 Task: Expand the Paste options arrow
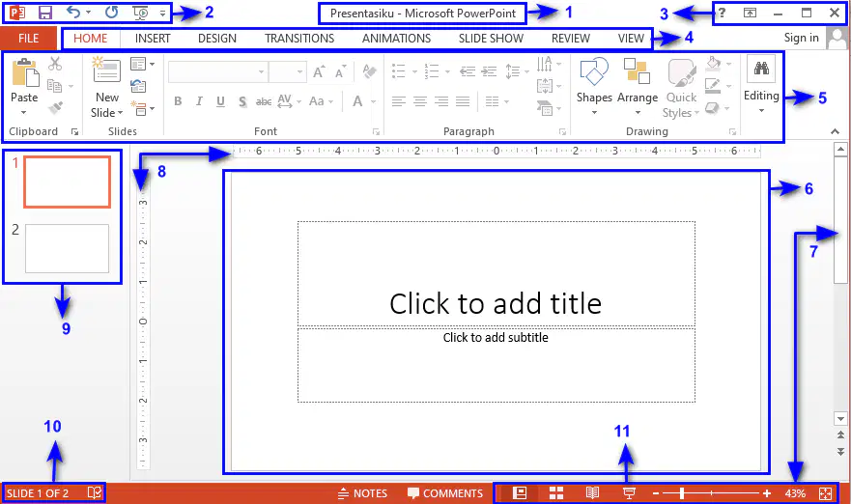pos(24,112)
